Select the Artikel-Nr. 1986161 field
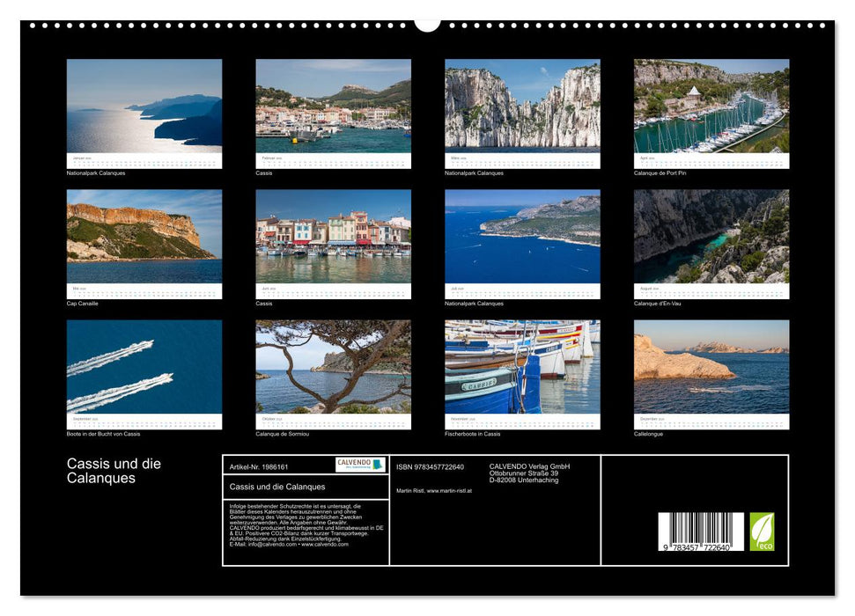Screen dimensions: 855x616 257,467
